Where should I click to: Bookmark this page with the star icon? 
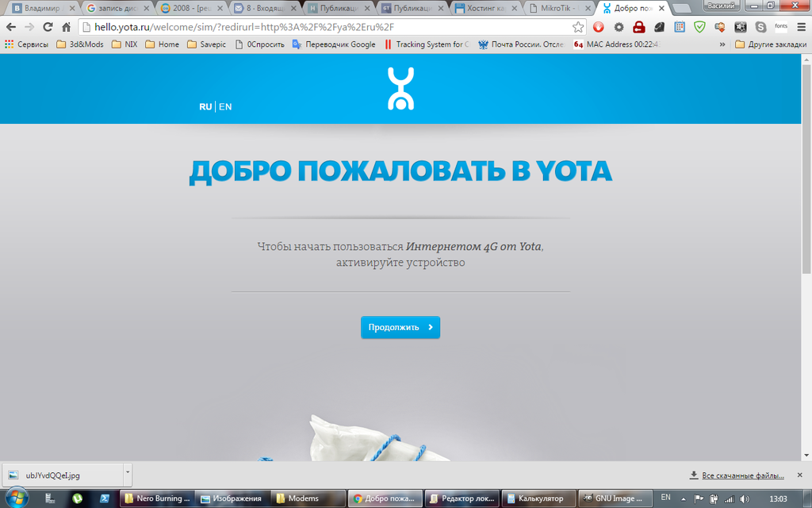click(x=578, y=28)
